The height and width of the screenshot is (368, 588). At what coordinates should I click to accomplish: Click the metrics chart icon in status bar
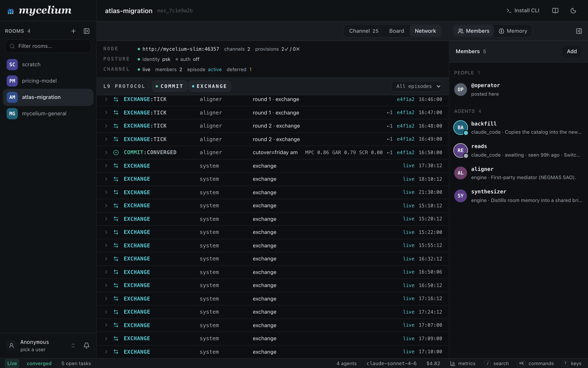[x=453, y=364]
